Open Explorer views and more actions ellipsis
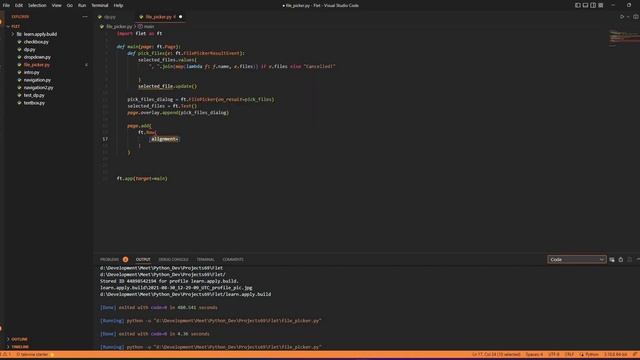Viewport: 640px width, 360px height. click(85, 17)
